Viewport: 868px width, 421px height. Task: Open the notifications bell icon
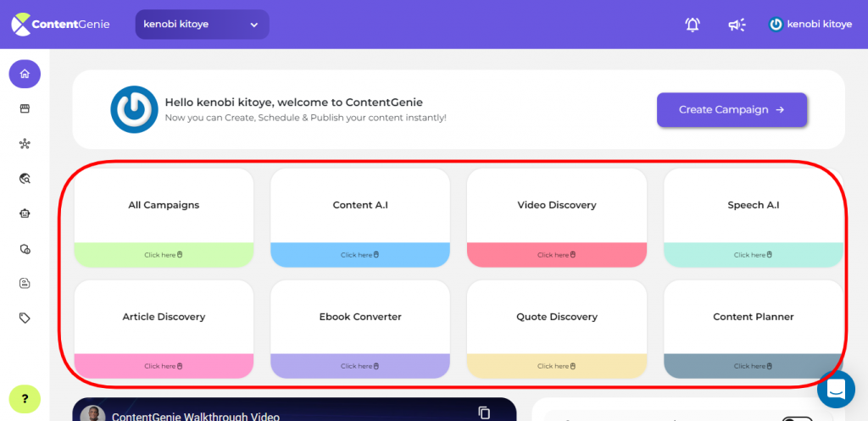(x=693, y=25)
